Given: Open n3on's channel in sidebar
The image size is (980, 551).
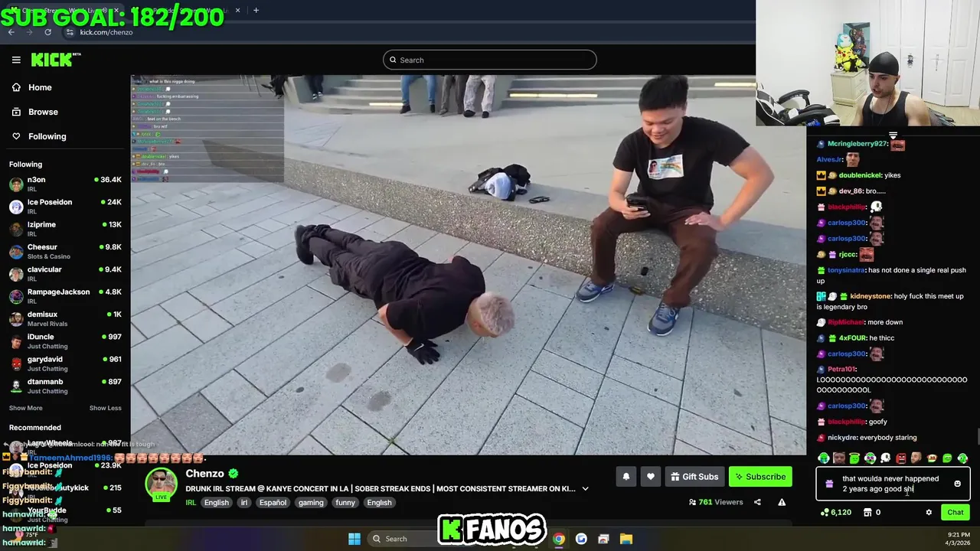Looking at the screenshot, I should (x=65, y=184).
